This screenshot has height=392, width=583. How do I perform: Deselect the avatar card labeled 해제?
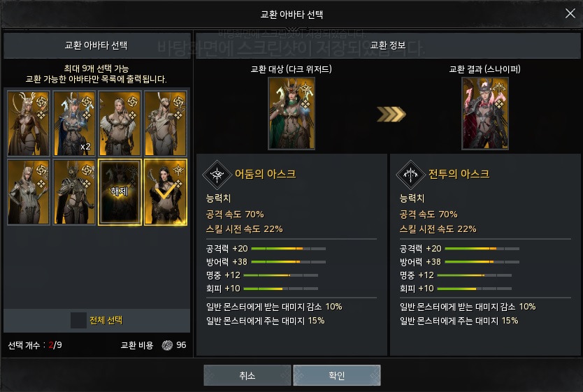pos(120,192)
